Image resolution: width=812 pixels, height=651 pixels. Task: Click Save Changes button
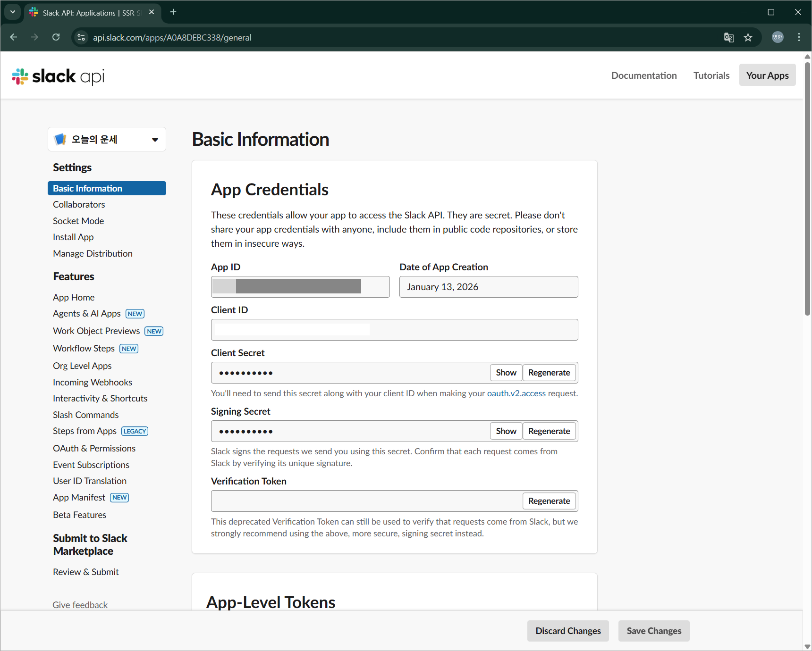pos(654,631)
